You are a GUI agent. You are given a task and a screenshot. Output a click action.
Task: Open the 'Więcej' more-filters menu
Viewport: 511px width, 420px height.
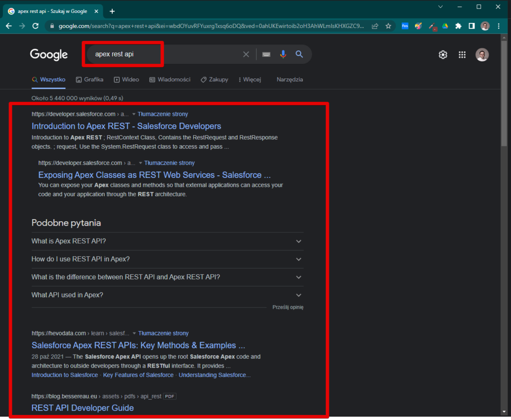coord(250,79)
